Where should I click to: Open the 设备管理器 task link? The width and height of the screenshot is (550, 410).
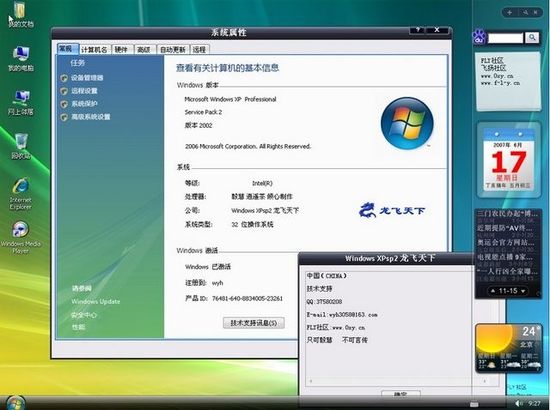click(x=87, y=78)
